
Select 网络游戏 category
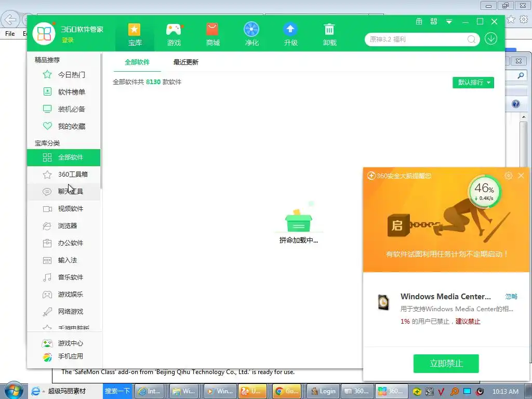(x=64, y=312)
